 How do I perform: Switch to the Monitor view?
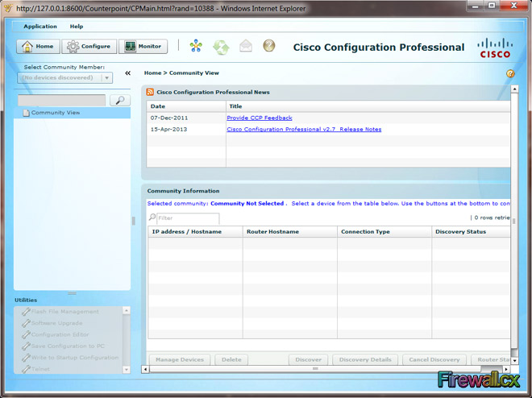[x=143, y=46]
